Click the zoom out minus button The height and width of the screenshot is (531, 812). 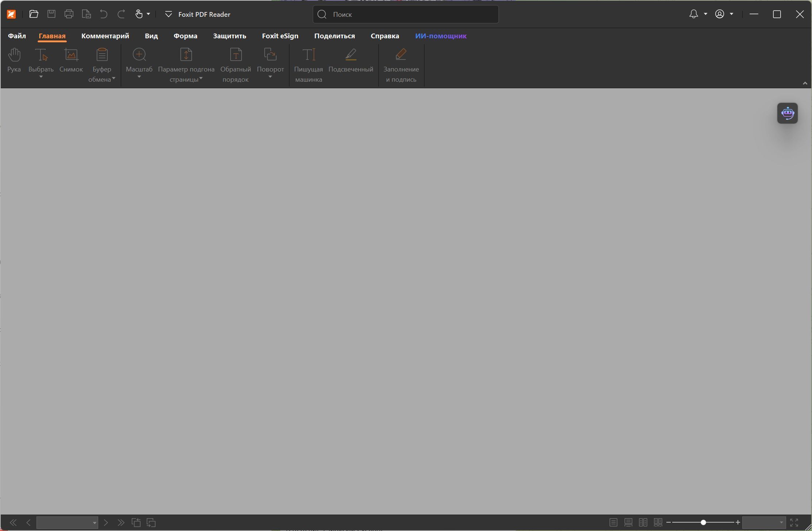coord(669,523)
